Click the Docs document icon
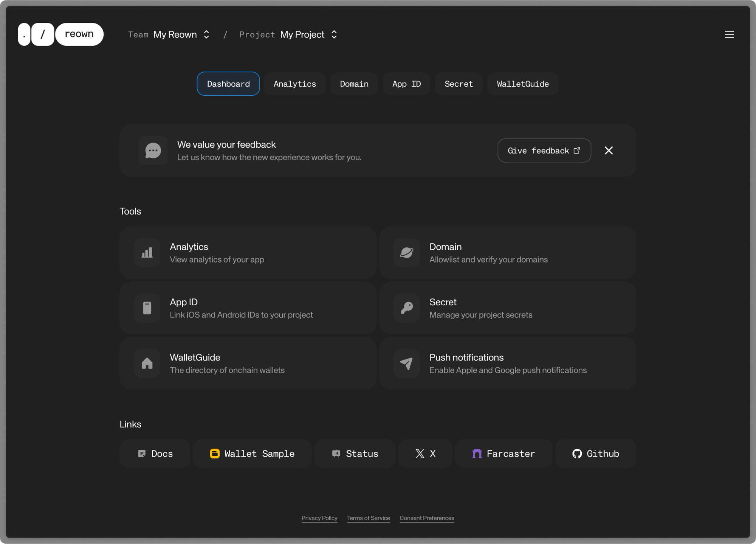 point(142,454)
